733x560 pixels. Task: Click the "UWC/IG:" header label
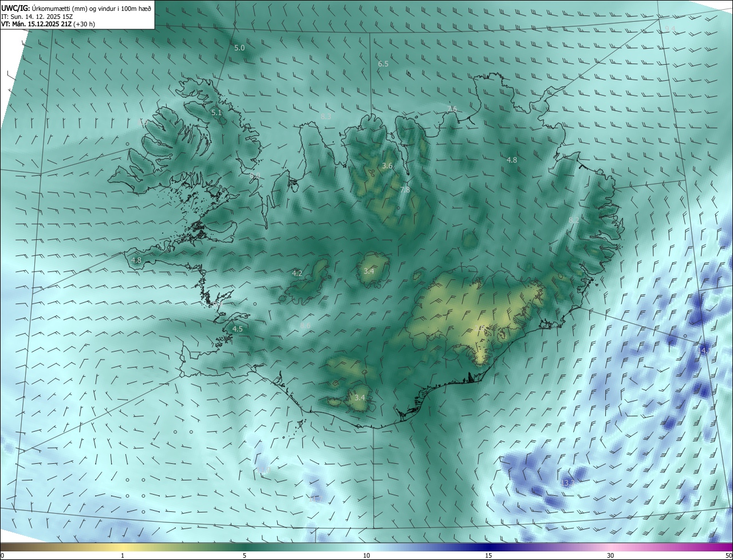15,7
